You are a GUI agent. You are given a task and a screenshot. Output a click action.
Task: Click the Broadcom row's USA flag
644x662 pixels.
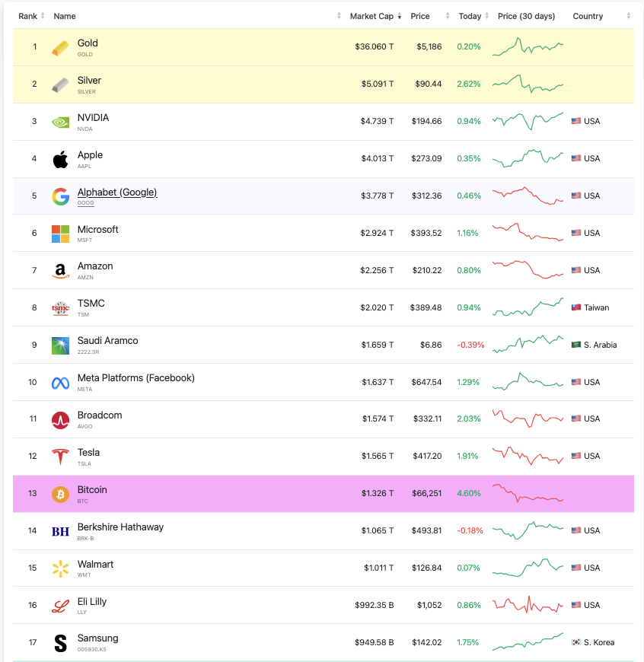(576, 419)
